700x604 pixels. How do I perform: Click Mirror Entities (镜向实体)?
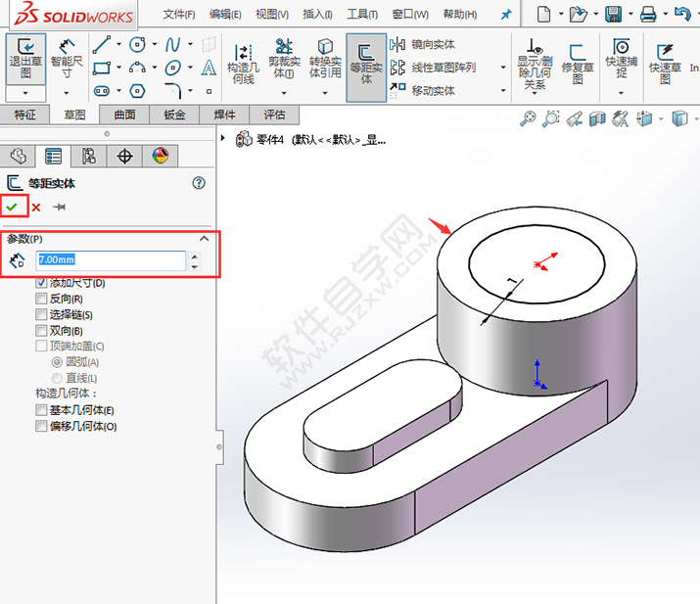422,44
